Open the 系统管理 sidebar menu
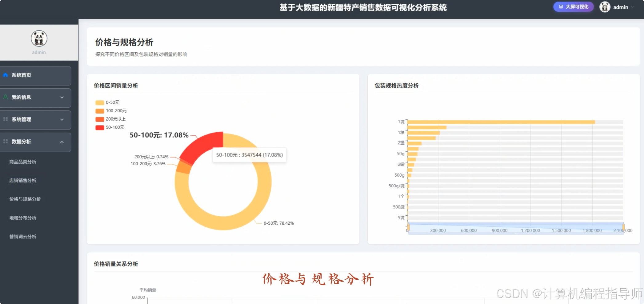Image resolution: width=644 pixels, height=304 pixels. coord(35,120)
